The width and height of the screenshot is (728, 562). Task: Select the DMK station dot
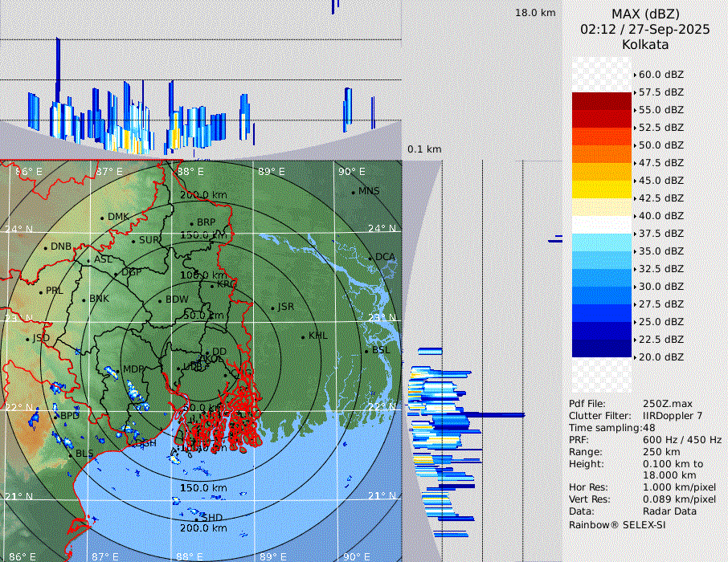(x=102, y=218)
